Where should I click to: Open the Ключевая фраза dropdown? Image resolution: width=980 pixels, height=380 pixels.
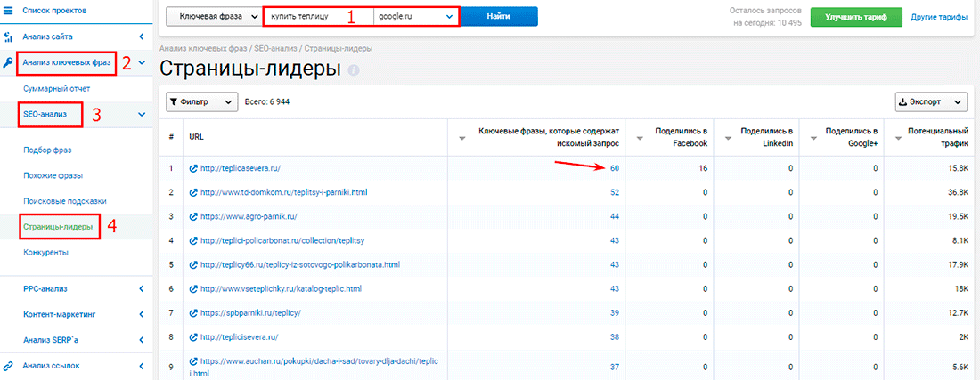[x=213, y=17]
